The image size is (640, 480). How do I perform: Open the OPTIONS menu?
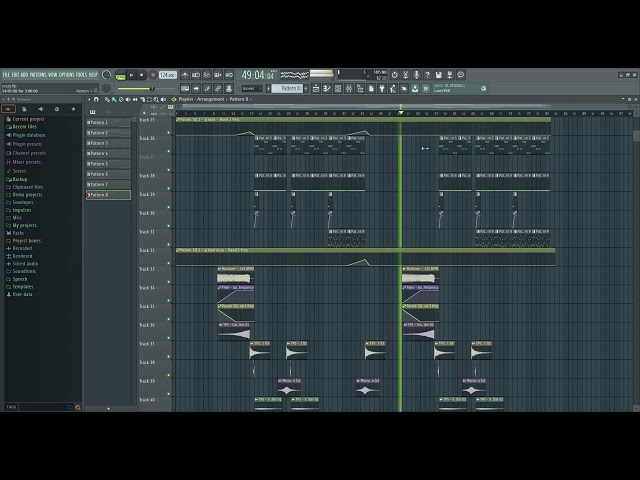67,75
